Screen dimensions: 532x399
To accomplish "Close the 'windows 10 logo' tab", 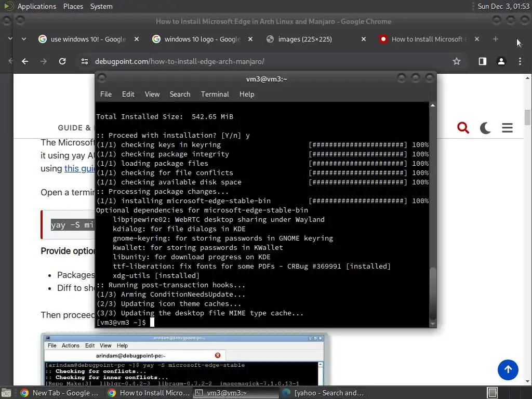I will point(250,39).
